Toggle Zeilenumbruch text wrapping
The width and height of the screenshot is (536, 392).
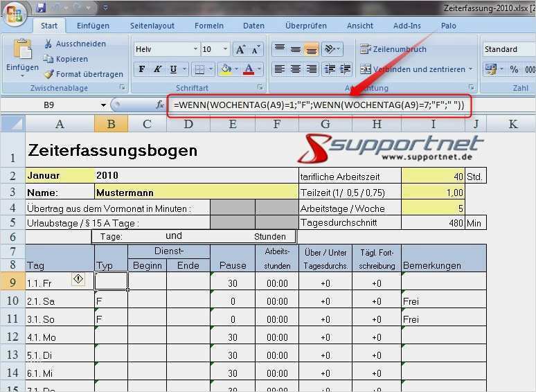coord(393,49)
